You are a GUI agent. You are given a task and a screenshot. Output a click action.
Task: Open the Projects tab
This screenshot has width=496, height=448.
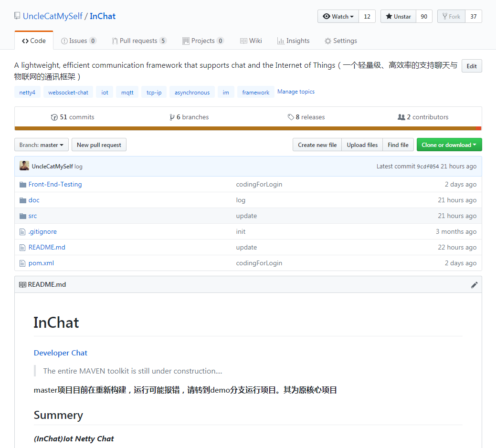(203, 41)
